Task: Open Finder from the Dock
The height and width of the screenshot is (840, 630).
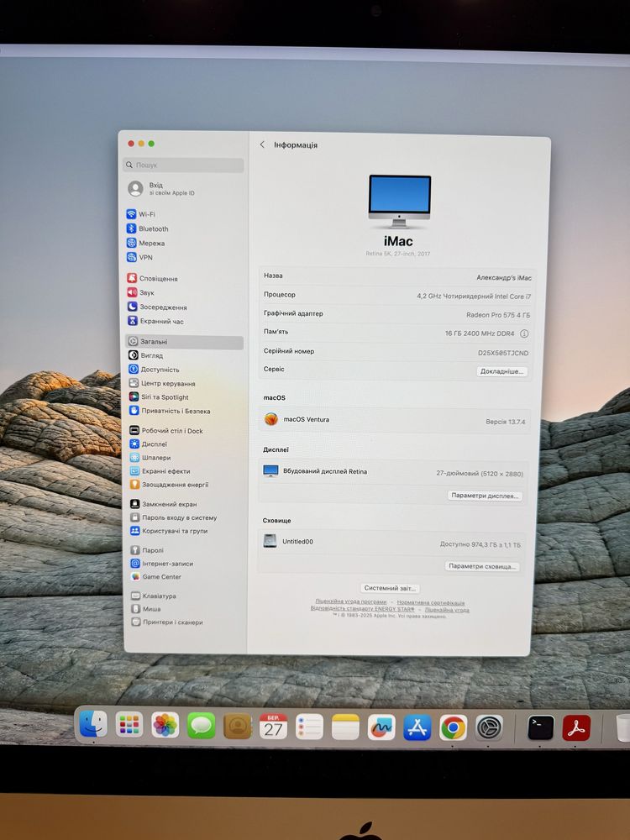Action: [x=93, y=724]
